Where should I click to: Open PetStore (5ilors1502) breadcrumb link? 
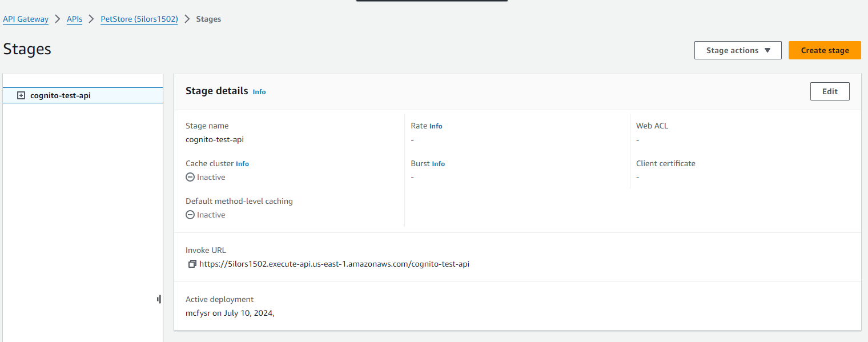pyautogui.click(x=139, y=19)
